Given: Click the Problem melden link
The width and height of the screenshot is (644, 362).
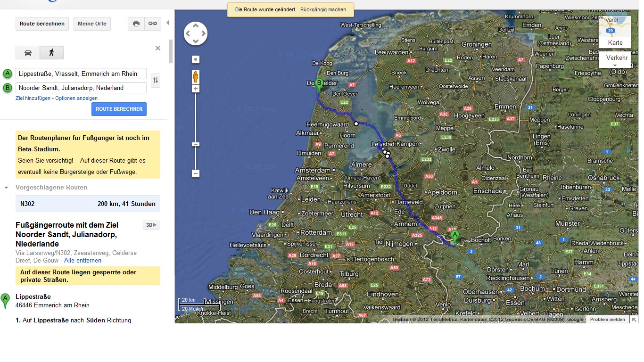Looking at the screenshot, I should pos(607,319).
